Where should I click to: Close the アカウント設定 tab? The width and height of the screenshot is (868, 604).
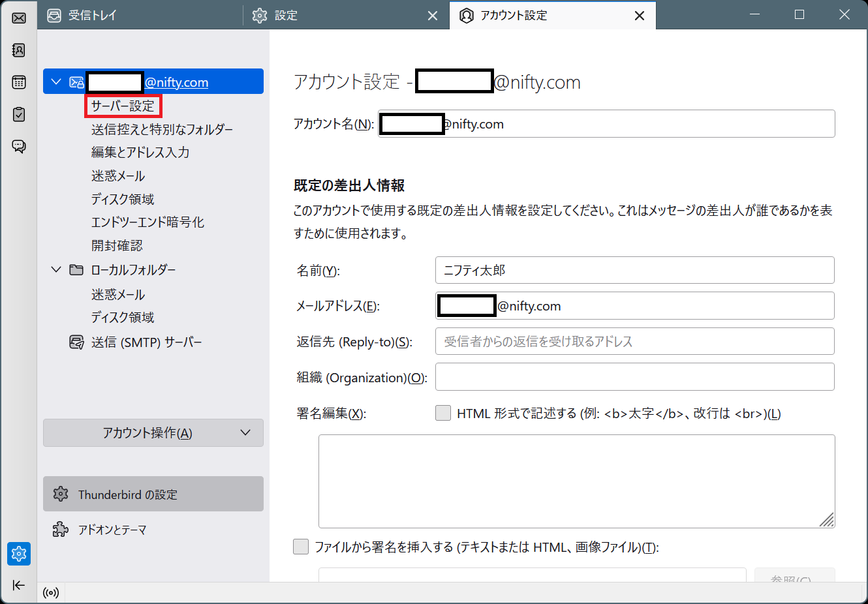[x=640, y=16]
